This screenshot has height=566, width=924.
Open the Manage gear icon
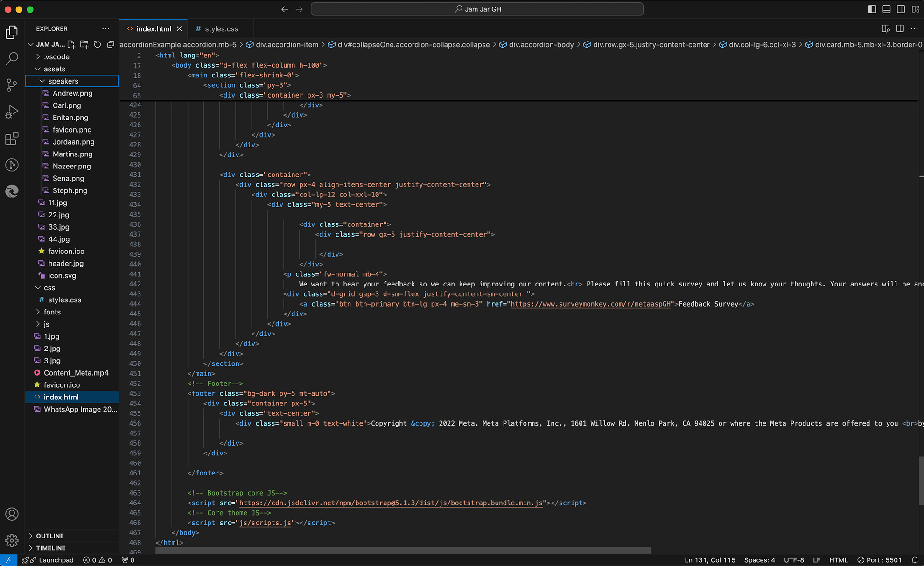point(12,541)
